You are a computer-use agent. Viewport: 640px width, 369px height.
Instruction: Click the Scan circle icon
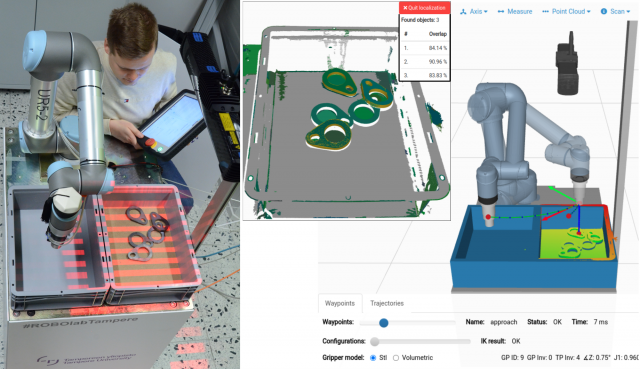604,11
